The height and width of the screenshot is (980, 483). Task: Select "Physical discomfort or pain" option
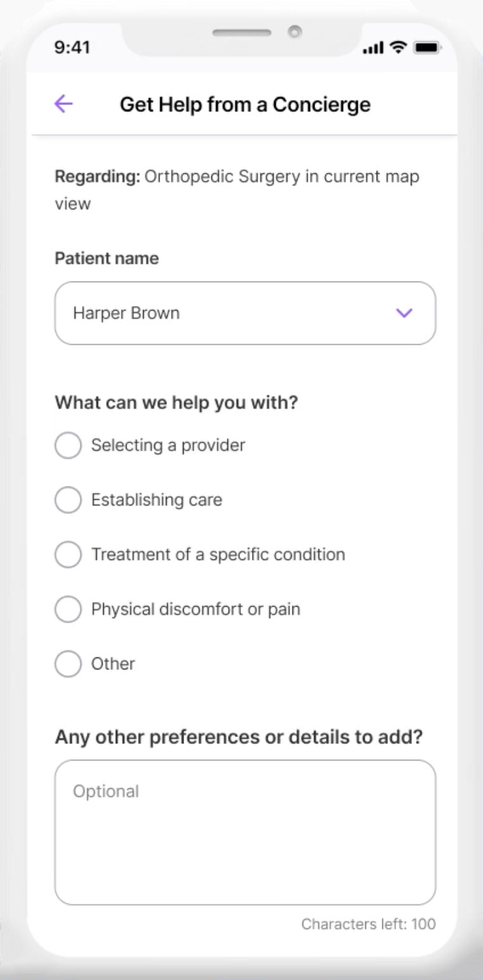(68, 609)
